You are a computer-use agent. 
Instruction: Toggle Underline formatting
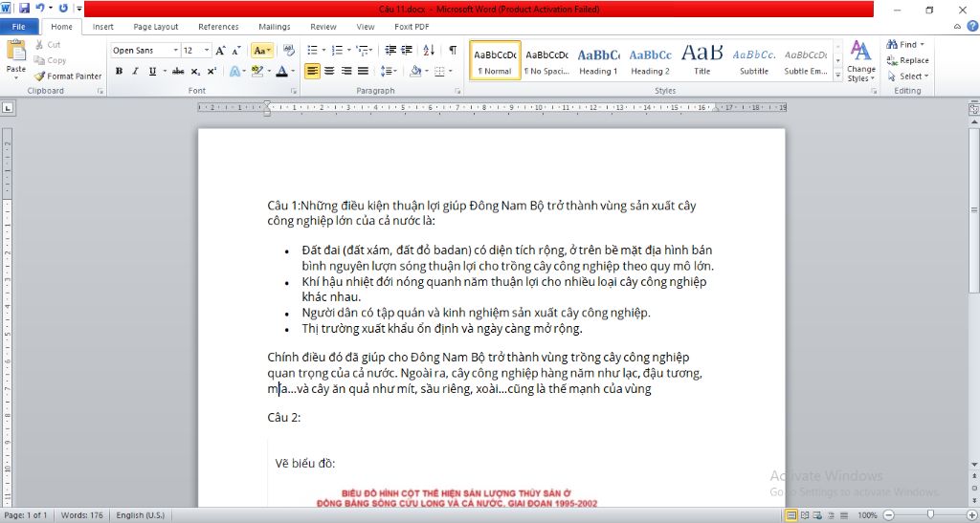(152, 71)
